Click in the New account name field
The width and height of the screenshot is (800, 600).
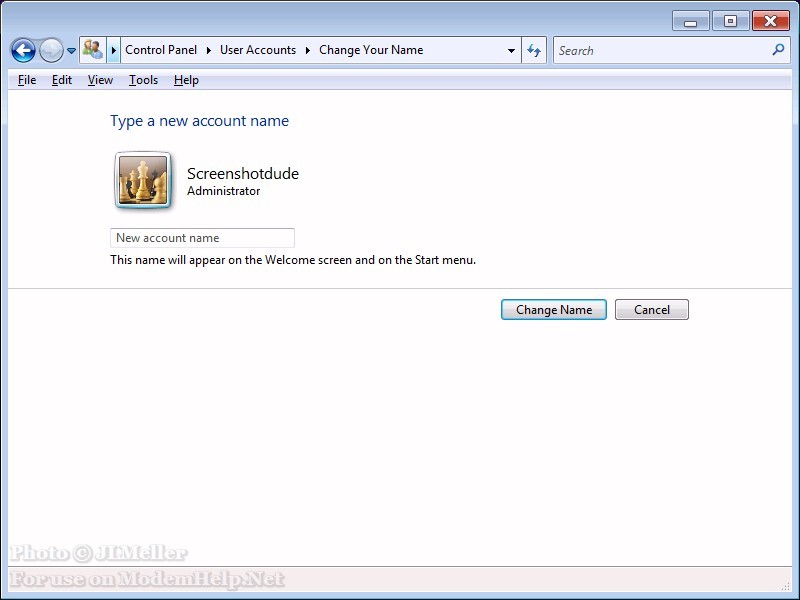(x=203, y=238)
